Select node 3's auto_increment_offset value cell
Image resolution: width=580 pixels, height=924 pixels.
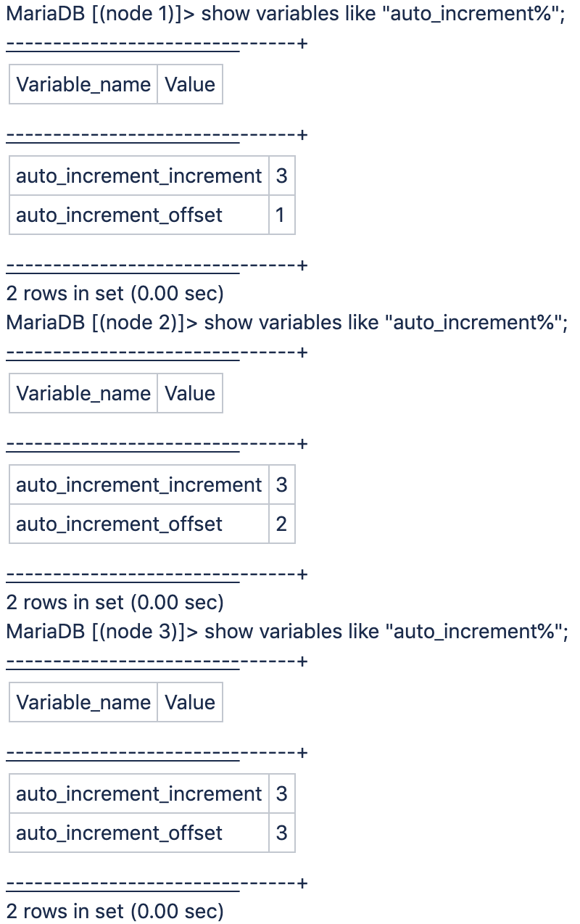click(x=281, y=833)
